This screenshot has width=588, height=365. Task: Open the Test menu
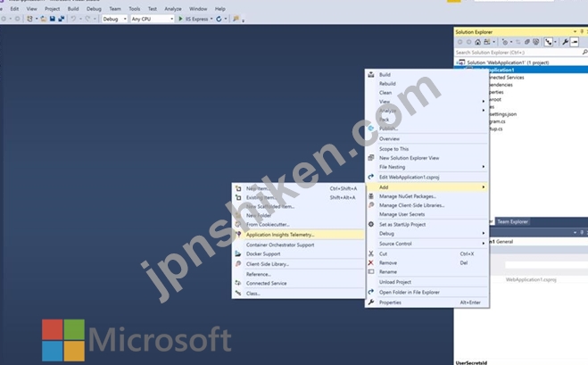tap(153, 9)
